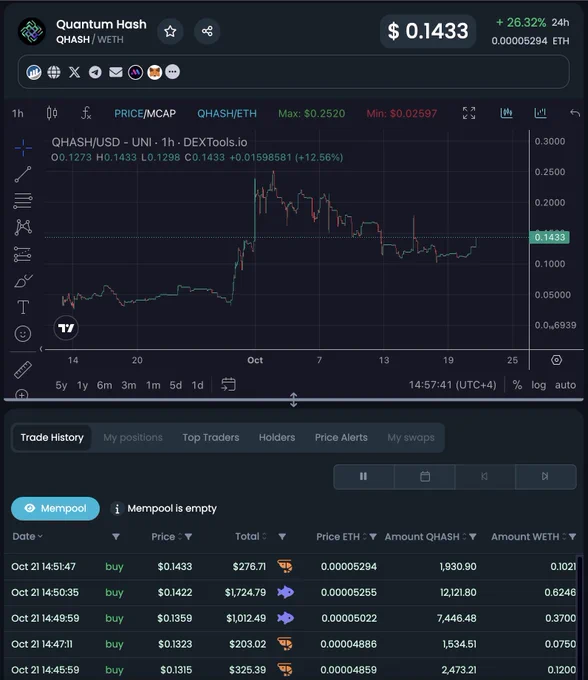This screenshot has height=680, width=588.
Task: Show more links via ellipsis icon
Action: click(x=173, y=72)
